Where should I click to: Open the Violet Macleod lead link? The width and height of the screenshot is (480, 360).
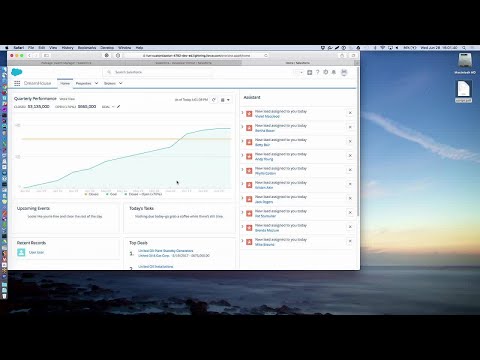pyautogui.click(x=267, y=116)
